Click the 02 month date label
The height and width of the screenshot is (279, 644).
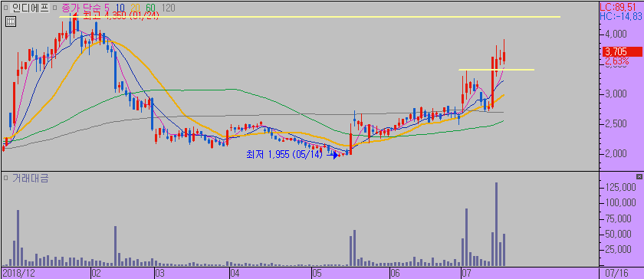[96, 273]
